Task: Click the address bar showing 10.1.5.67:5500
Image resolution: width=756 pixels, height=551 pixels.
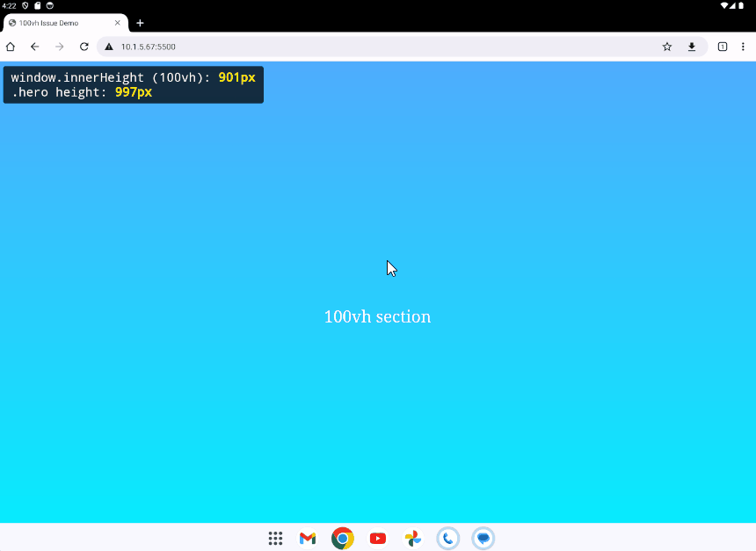Action: [x=352, y=47]
